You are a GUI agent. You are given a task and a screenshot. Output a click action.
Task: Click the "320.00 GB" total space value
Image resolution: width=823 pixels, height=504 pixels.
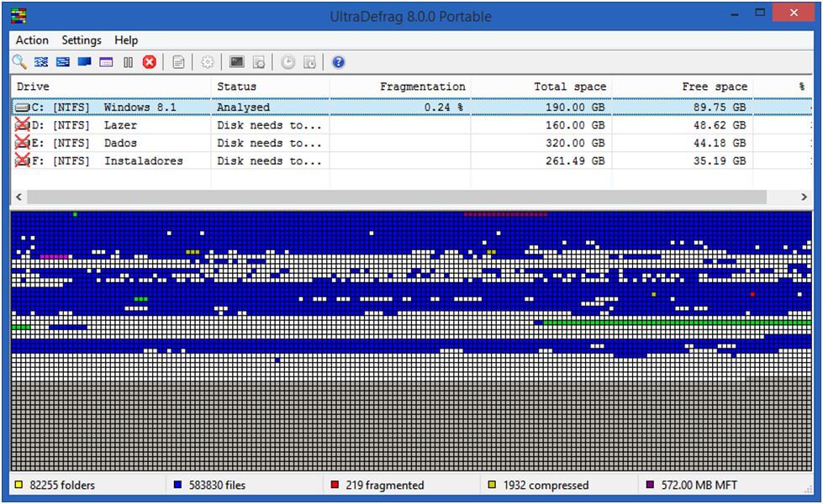tap(575, 143)
